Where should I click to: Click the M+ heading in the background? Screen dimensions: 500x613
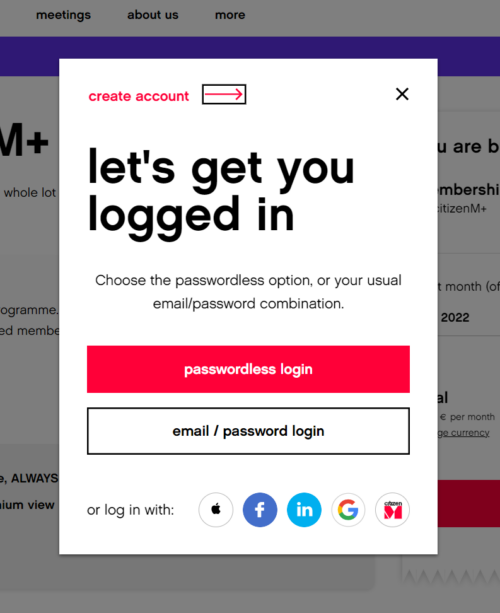click(x=24, y=140)
